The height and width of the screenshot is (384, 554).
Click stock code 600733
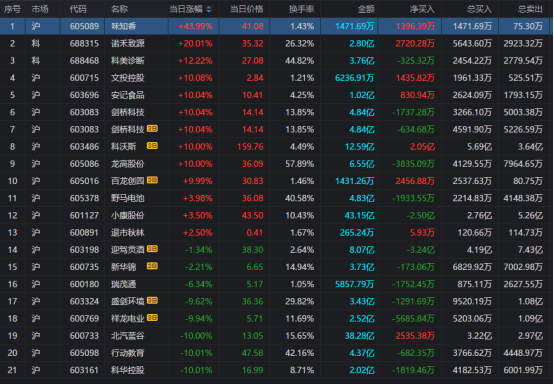(x=84, y=336)
